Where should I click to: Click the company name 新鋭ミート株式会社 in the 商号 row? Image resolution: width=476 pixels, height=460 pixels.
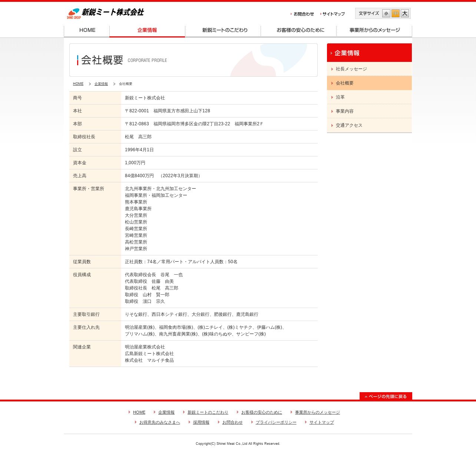pos(145,98)
